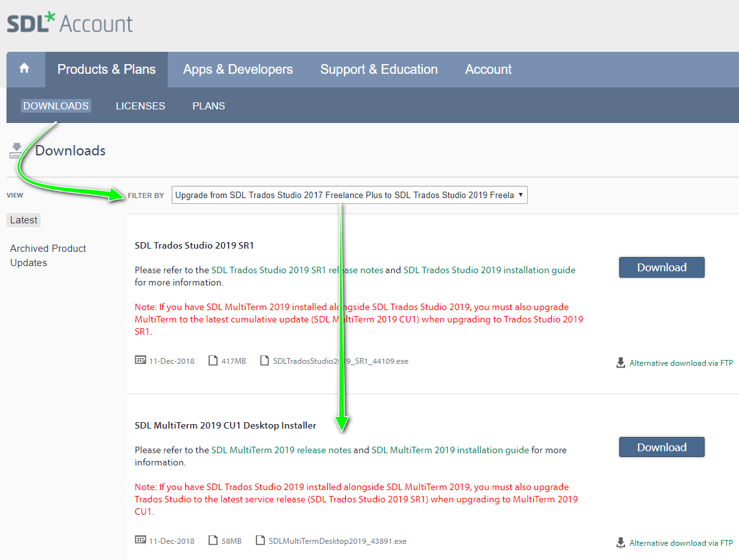Click the FILTER BY label
This screenshot has width=739, height=560.
coord(146,196)
